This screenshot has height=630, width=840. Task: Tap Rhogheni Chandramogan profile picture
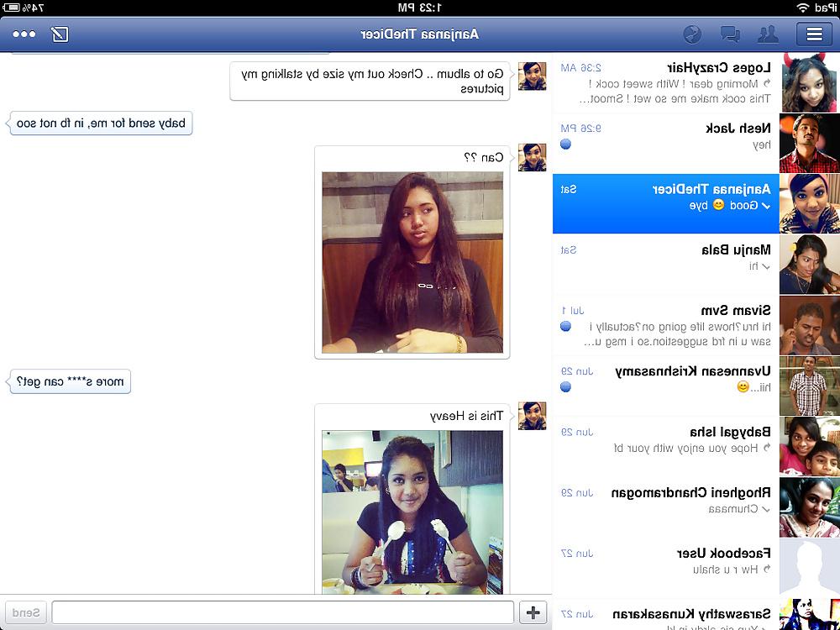(x=810, y=507)
